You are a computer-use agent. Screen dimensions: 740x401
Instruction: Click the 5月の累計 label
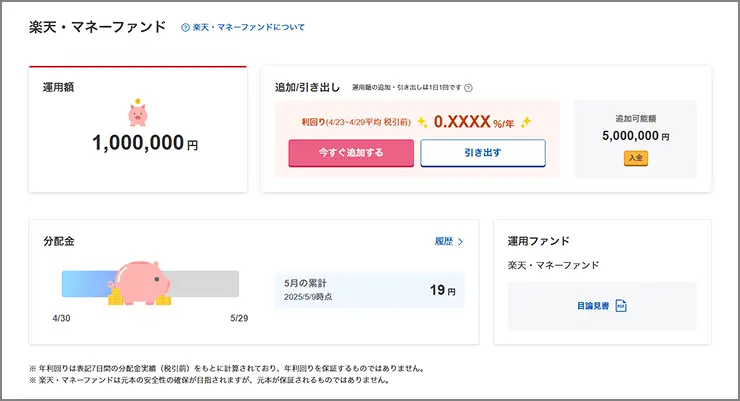305,283
